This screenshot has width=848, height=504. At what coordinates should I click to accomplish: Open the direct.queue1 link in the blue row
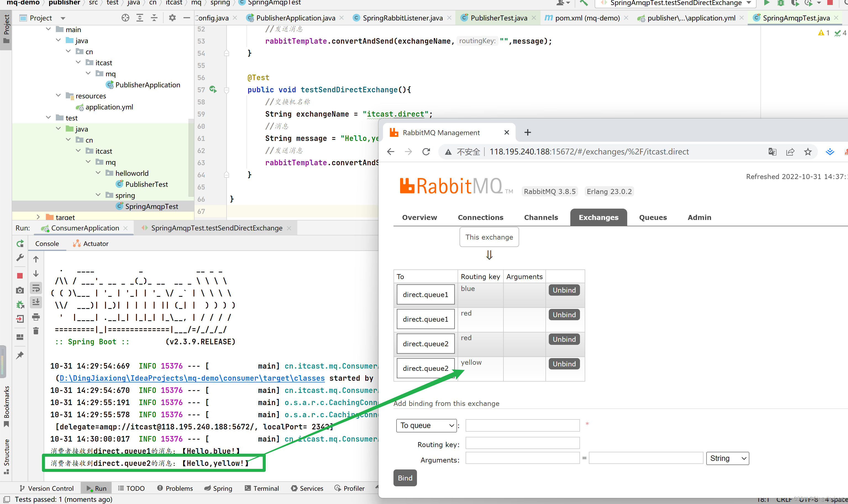coord(426,295)
